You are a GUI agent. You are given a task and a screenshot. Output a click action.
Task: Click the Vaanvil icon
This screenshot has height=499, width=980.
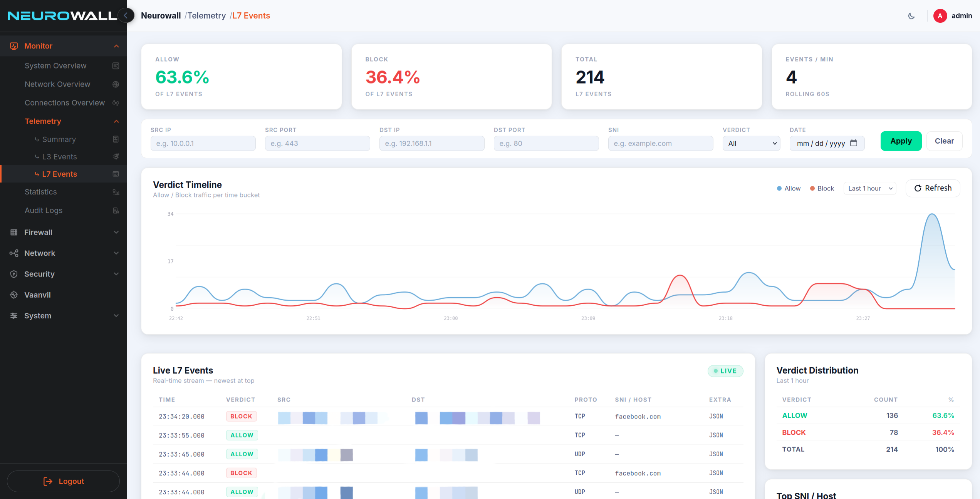(14, 295)
